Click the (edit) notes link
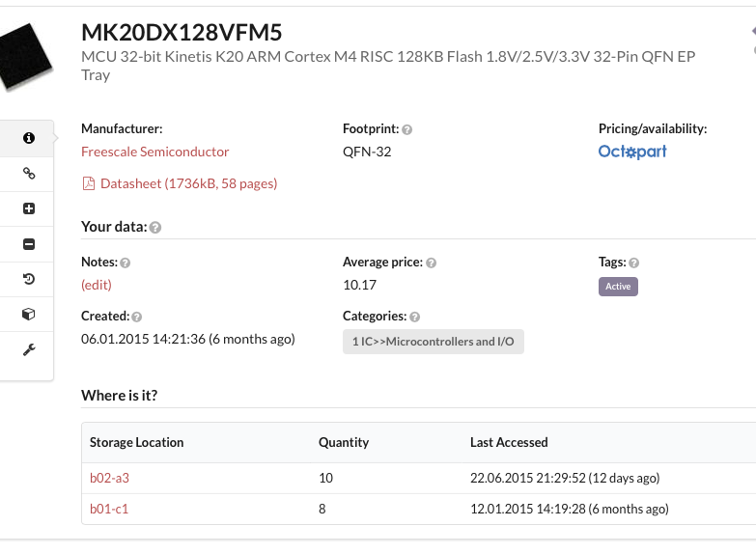This screenshot has width=756, height=554. tap(97, 285)
